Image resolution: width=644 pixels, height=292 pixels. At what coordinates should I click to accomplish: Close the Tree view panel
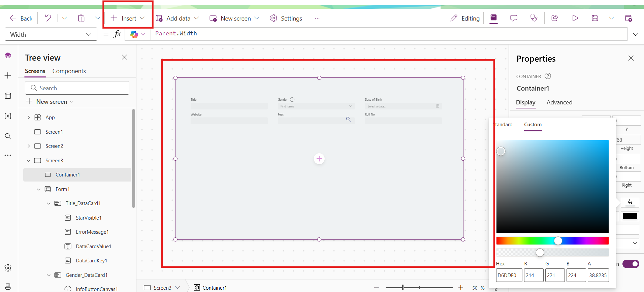(125, 57)
